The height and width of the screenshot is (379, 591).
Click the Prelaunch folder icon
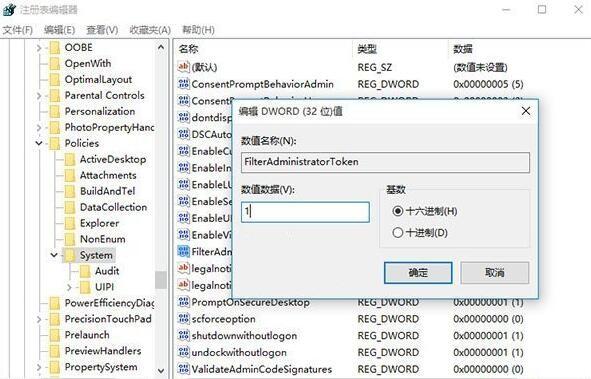[x=55, y=335]
